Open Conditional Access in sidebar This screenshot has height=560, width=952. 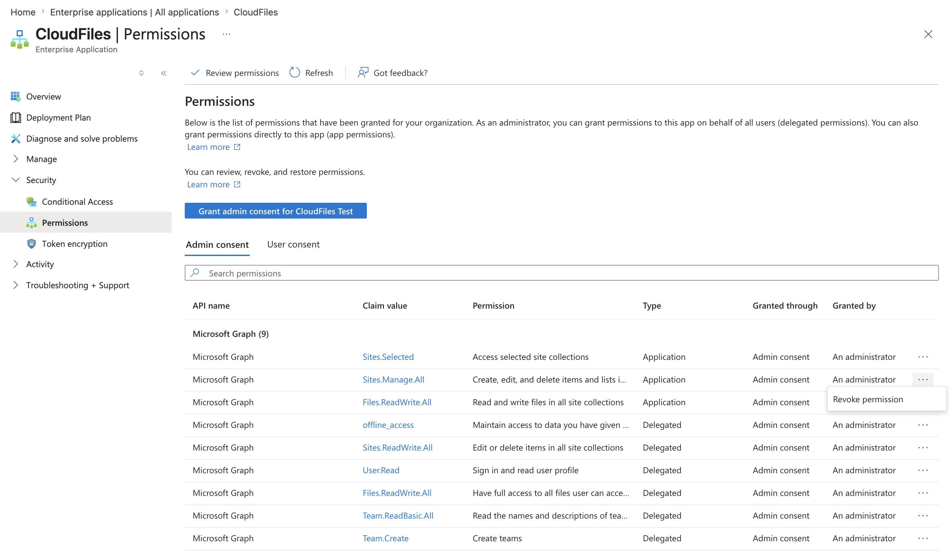click(x=77, y=202)
